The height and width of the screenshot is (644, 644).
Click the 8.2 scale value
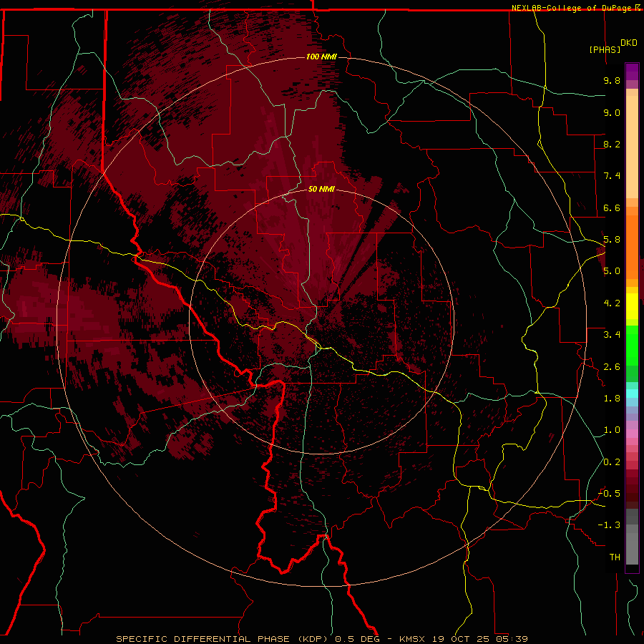click(612, 144)
